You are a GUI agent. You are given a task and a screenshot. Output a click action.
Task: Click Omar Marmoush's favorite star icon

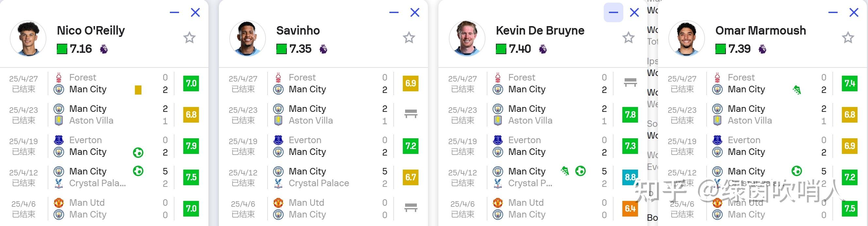848,38
